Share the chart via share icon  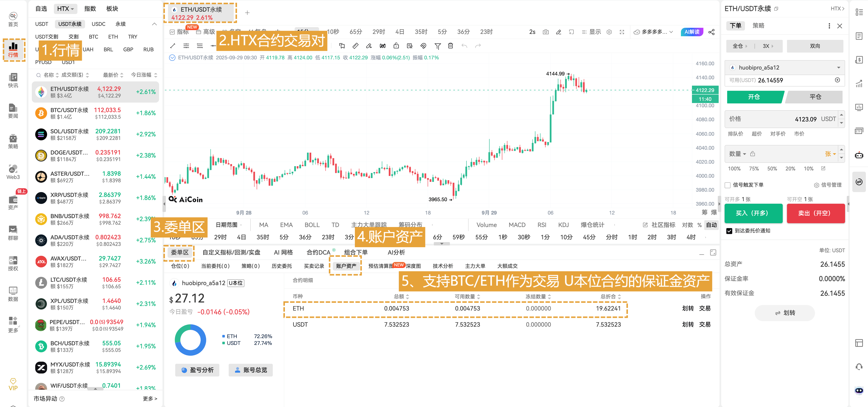click(x=711, y=32)
